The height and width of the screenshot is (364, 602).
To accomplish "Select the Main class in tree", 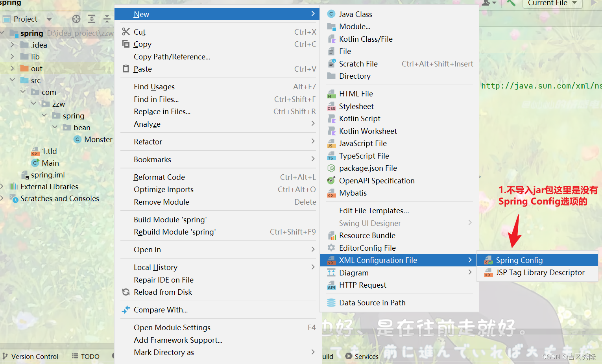I will click(45, 163).
